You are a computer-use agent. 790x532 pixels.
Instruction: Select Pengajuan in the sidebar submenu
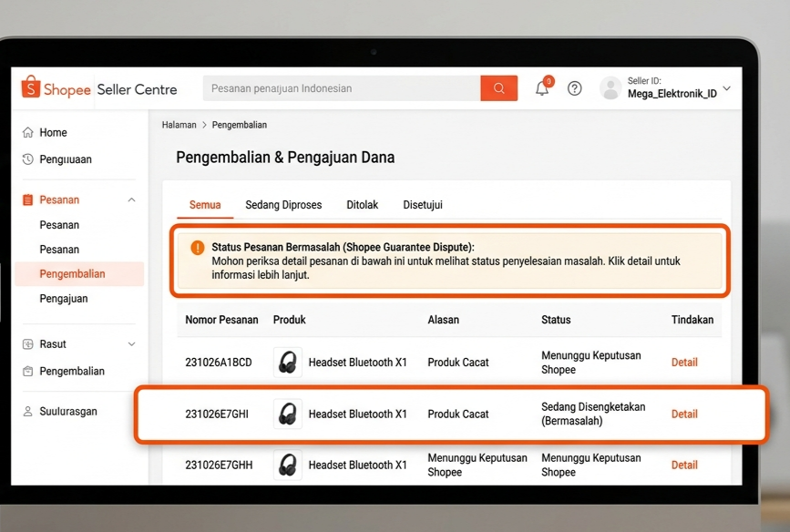64,299
